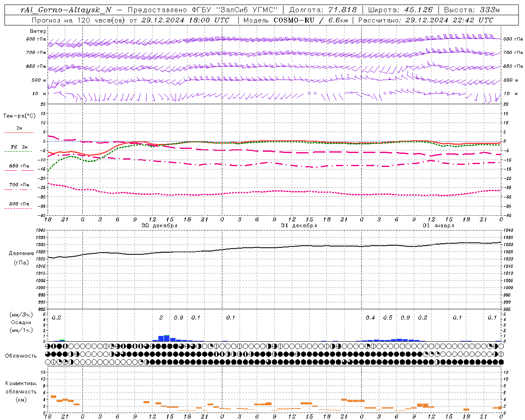This screenshot has width=525, height=420.
Task: Click the model label COSMO-RU / 6.6км
Action: click(311, 20)
